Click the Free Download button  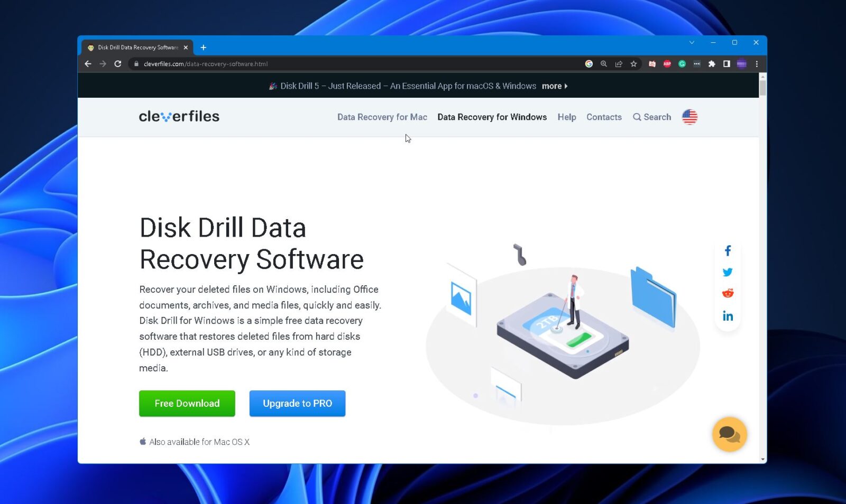187,404
